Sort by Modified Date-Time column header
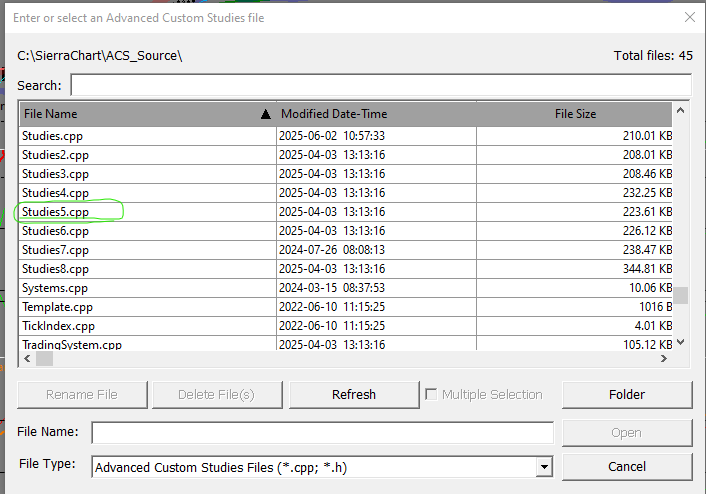This screenshot has height=494, width=706. [x=376, y=114]
